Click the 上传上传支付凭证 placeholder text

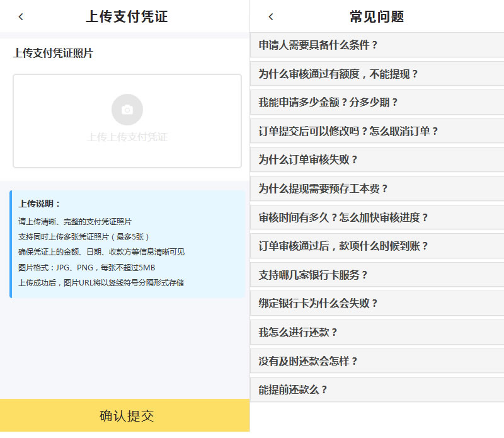point(127,137)
